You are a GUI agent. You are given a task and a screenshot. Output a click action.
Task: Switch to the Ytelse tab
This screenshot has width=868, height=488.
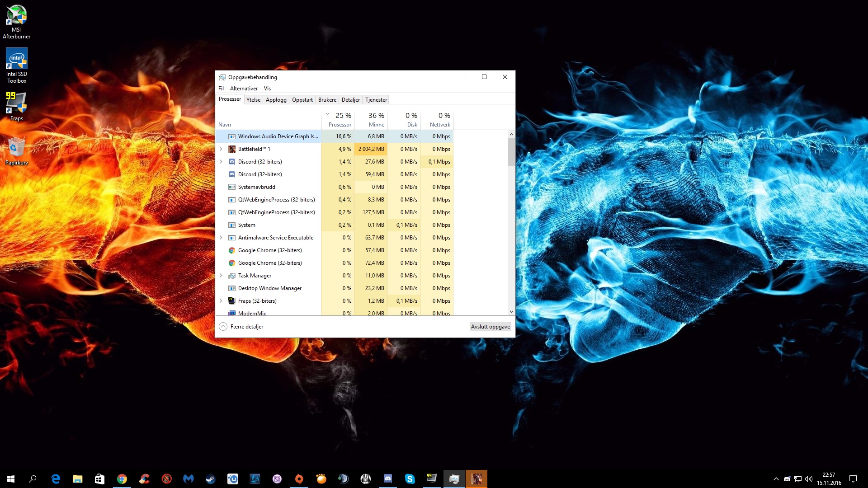(x=253, y=100)
